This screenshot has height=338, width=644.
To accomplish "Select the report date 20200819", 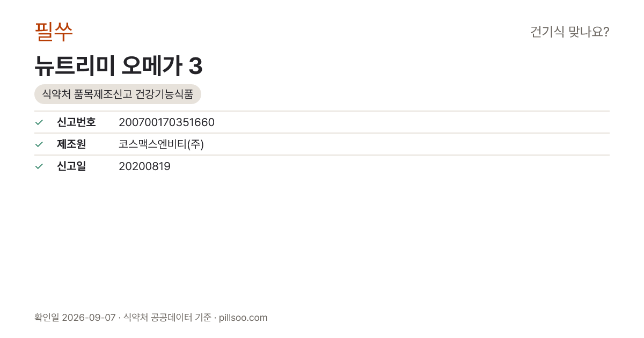I will 144,166.
